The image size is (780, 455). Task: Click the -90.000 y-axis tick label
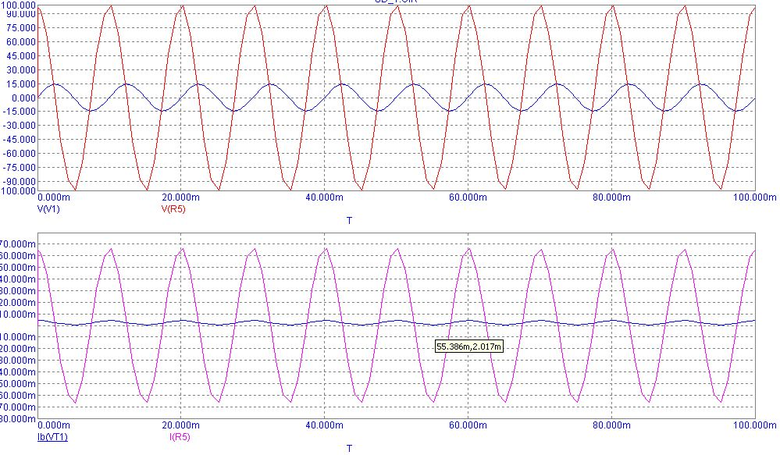[x=19, y=182]
